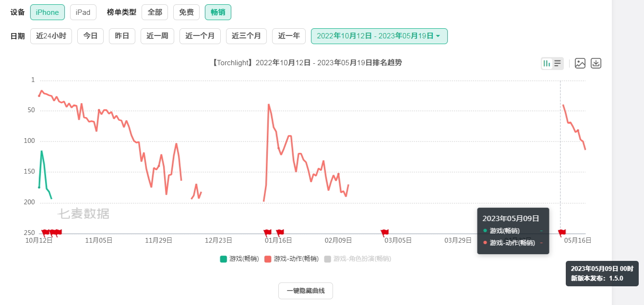The width and height of the screenshot is (644, 305).
Task: Switch device to iPhone
Action: [x=47, y=12]
